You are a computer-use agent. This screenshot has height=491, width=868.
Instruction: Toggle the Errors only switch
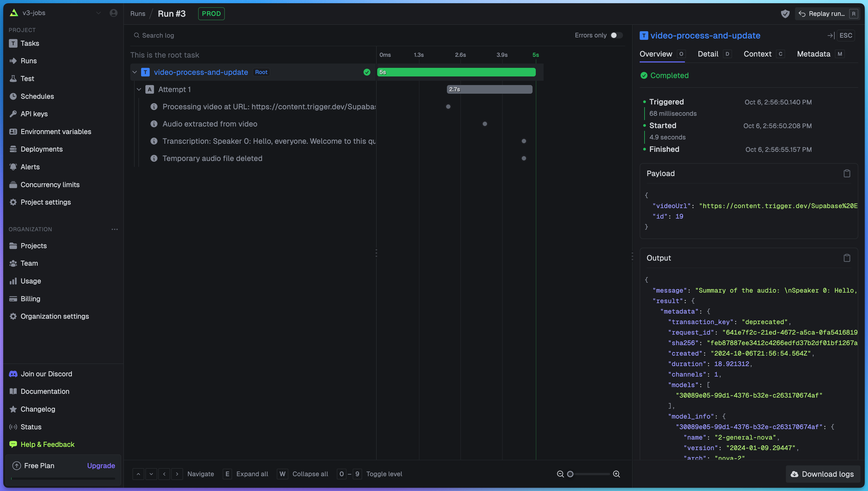pos(617,36)
